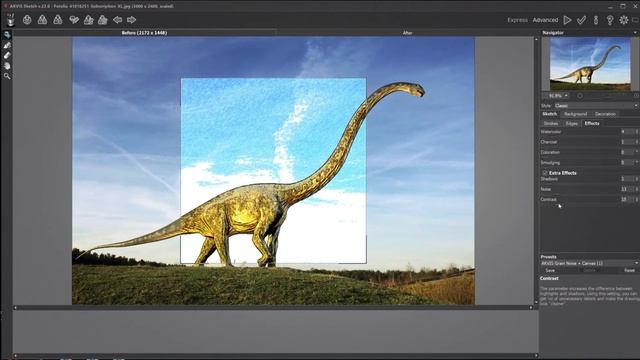Open the Style dropdown
This screenshot has height=360, width=640.
(x=596, y=106)
